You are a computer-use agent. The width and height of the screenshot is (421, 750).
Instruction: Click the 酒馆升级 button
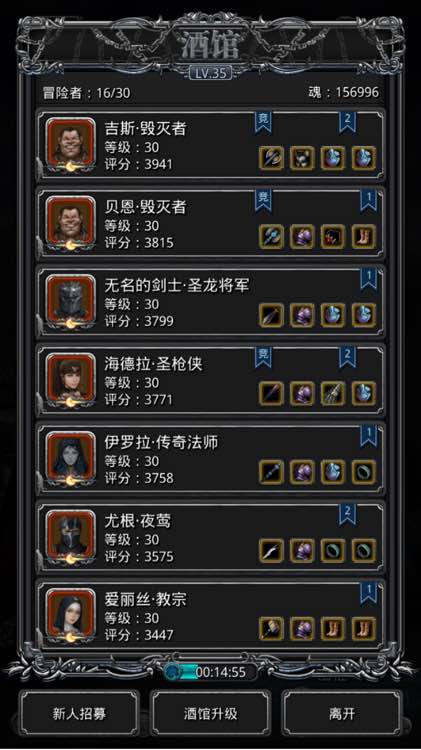point(210,714)
